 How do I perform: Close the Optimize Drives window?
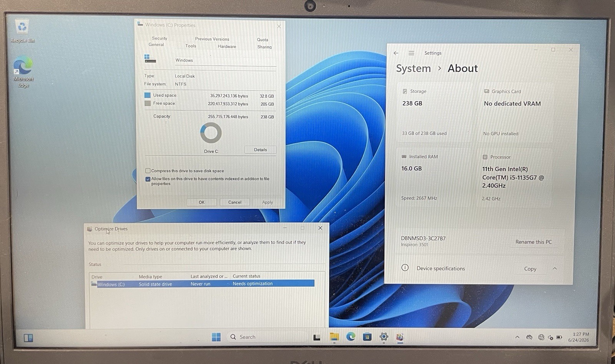point(320,228)
